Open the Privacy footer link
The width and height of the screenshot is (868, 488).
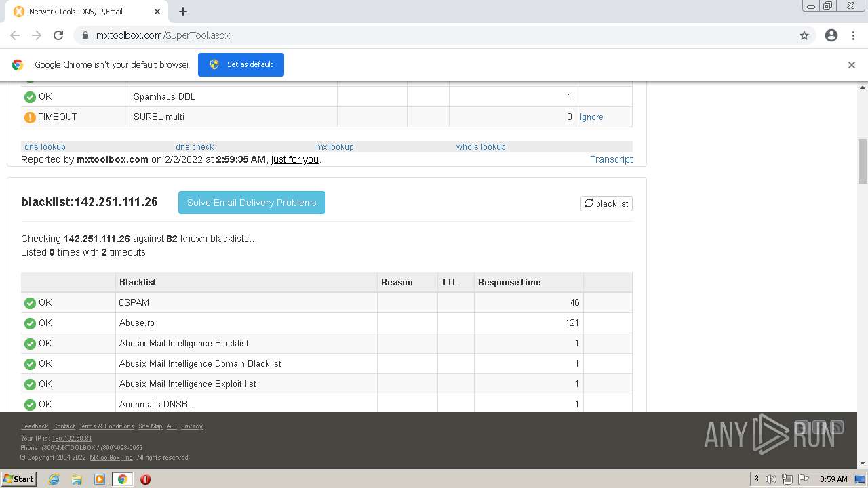pos(192,426)
